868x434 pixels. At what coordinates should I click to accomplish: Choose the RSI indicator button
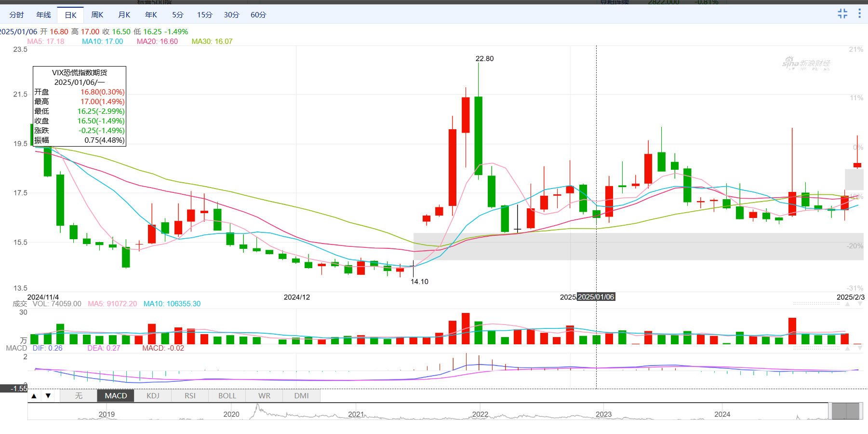pyautogui.click(x=190, y=396)
